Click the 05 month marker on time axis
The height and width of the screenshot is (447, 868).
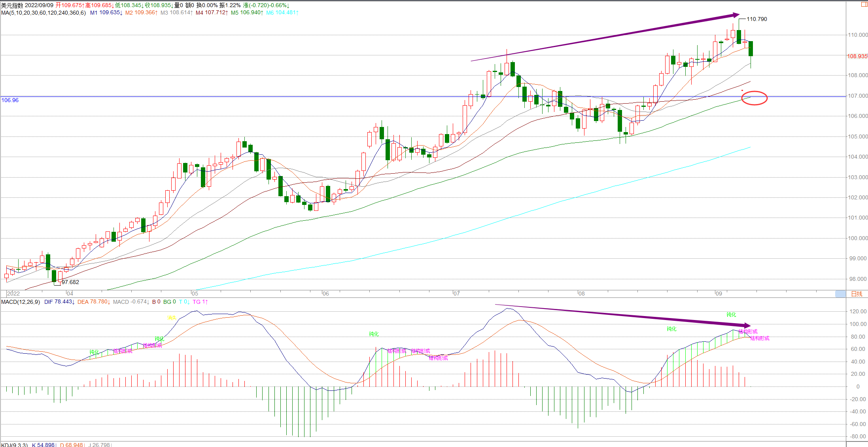(195, 294)
